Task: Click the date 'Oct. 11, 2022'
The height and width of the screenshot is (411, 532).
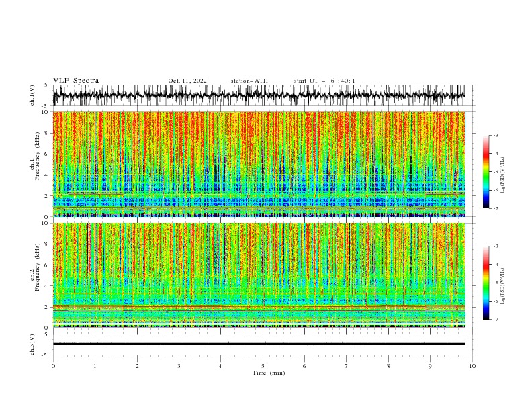Action: (x=187, y=81)
